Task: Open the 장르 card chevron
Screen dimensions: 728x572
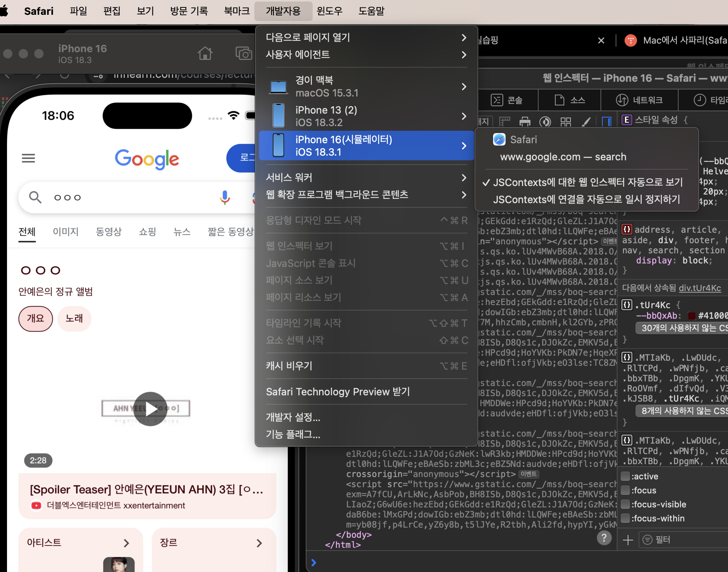Action: 259,543
